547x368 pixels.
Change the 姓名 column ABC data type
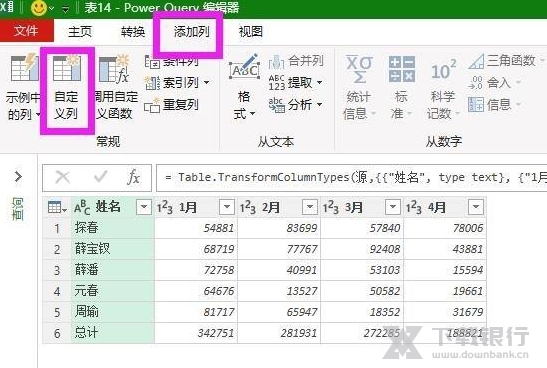click(82, 208)
